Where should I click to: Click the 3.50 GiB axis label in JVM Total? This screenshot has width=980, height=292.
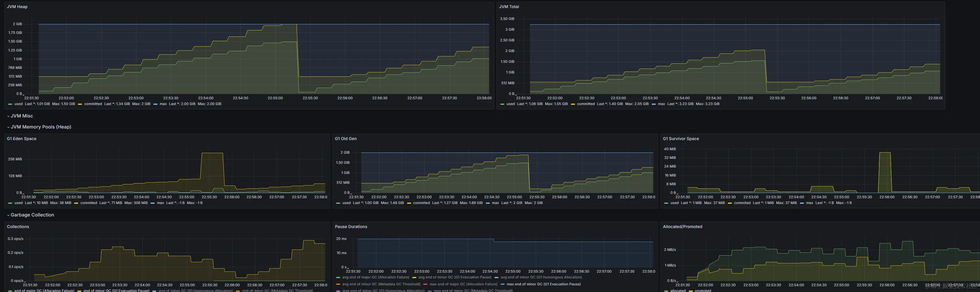tap(507, 18)
